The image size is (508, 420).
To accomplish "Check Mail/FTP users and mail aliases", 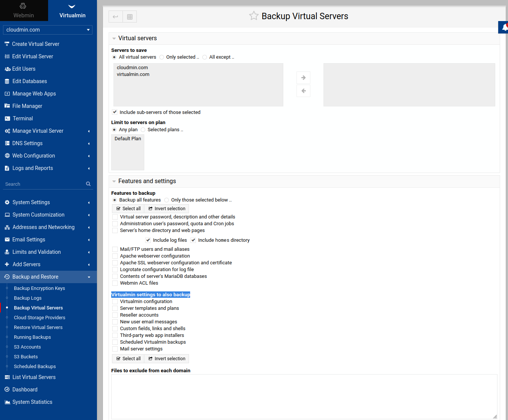I will tap(115, 249).
